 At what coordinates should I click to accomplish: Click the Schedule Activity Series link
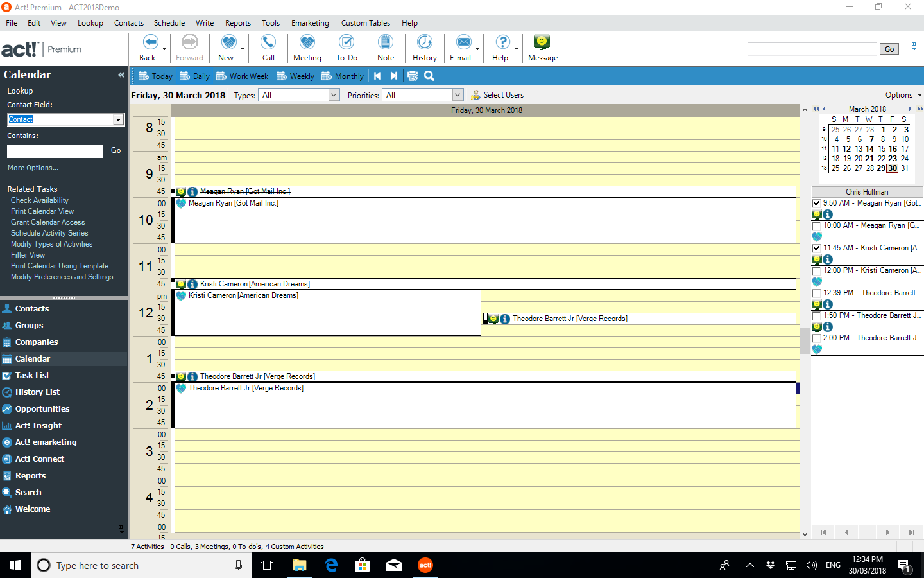(x=49, y=233)
